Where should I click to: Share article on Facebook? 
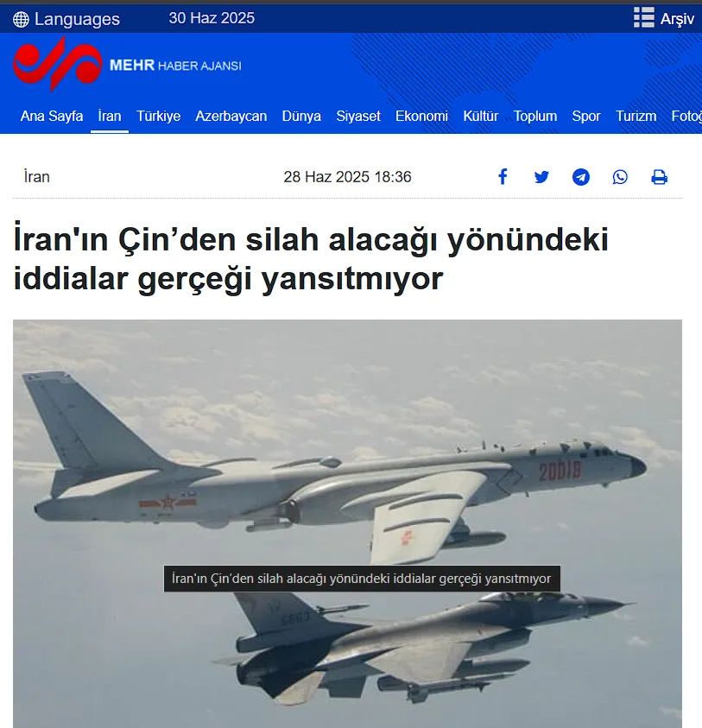[503, 177]
